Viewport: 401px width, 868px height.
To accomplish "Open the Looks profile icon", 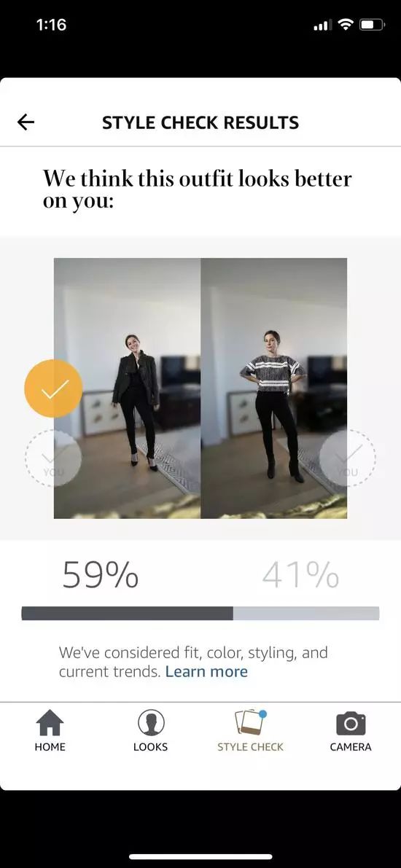I will 151,722.
